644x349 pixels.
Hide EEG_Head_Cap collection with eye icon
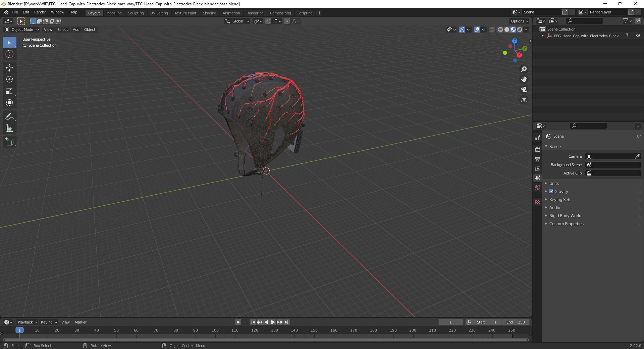[x=638, y=36]
